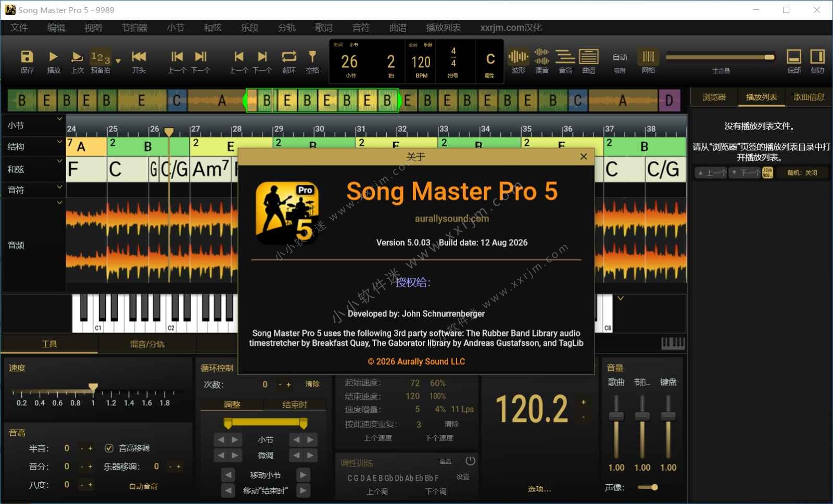
Task: Open the 和弦 chord menu
Action: point(212,28)
